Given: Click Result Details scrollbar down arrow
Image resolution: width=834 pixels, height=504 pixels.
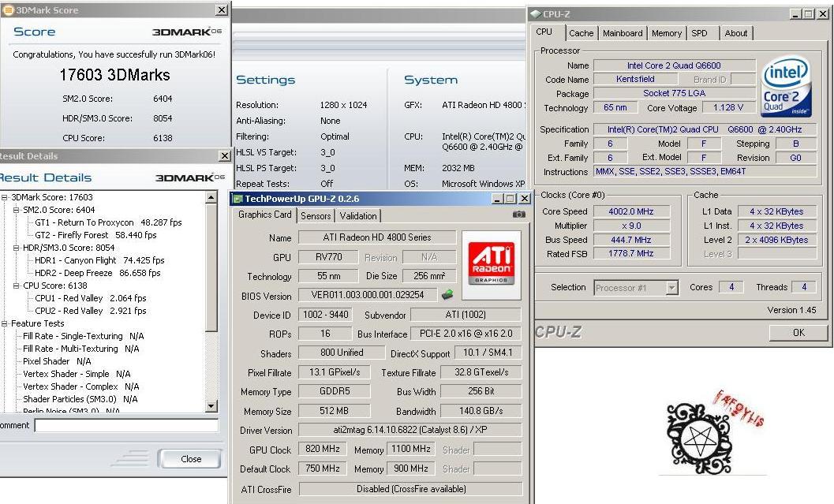Looking at the screenshot, I should point(211,406).
